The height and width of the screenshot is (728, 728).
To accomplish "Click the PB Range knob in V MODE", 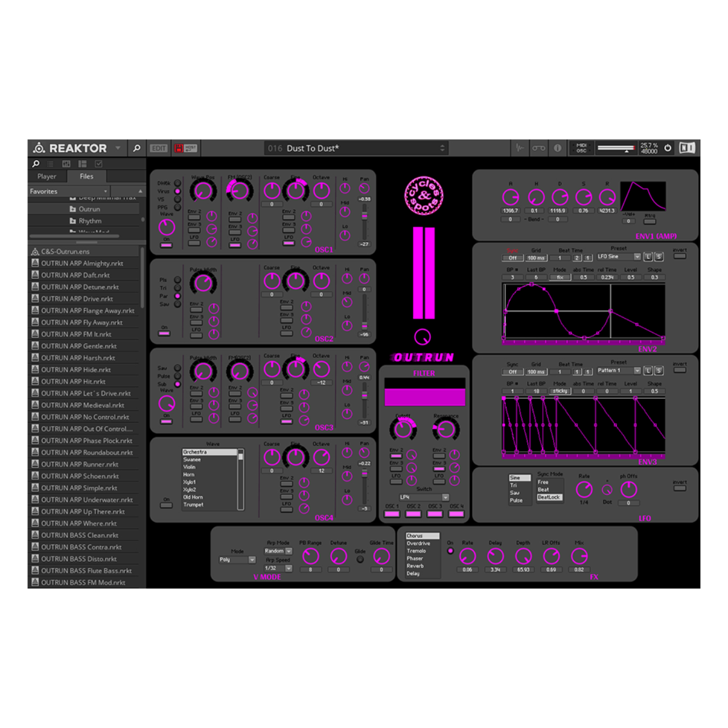I will click(311, 556).
